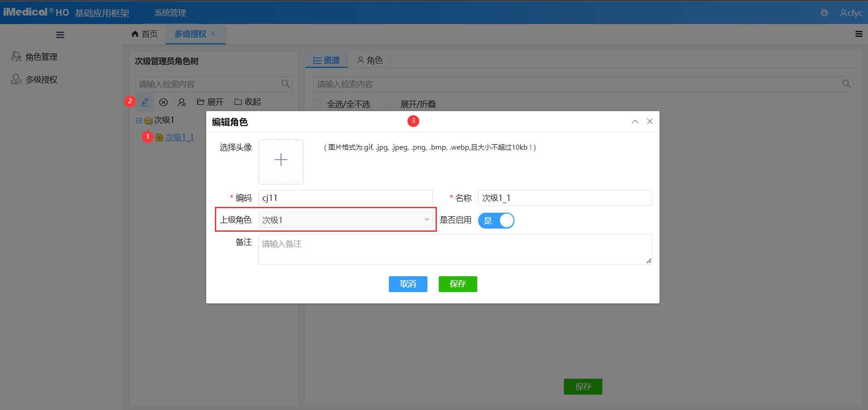Open settings via the gear icon
Viewport: 868px width, 410px height.
click(x=824, y=13)
